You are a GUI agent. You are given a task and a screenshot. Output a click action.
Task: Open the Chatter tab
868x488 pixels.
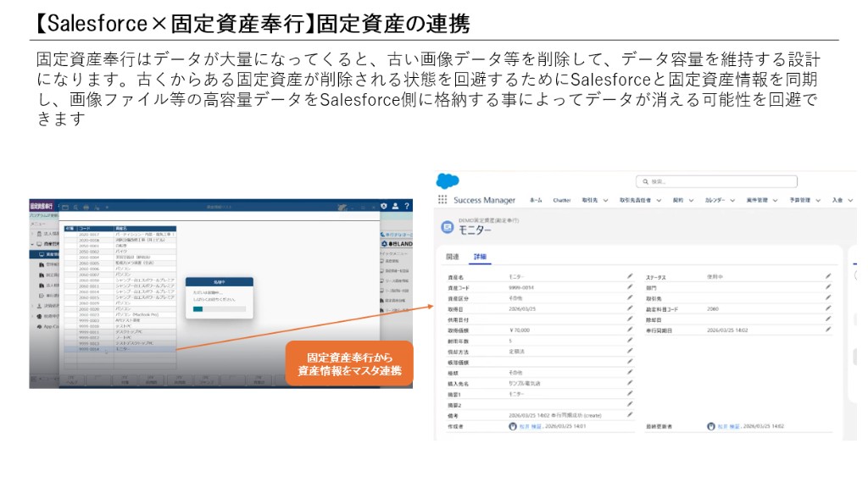563,200
